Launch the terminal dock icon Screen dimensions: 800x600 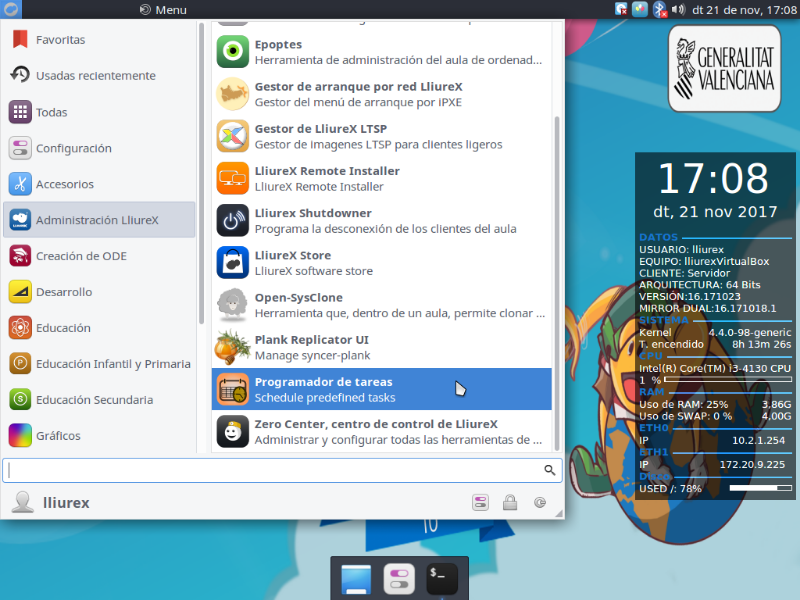pos(442,579)
